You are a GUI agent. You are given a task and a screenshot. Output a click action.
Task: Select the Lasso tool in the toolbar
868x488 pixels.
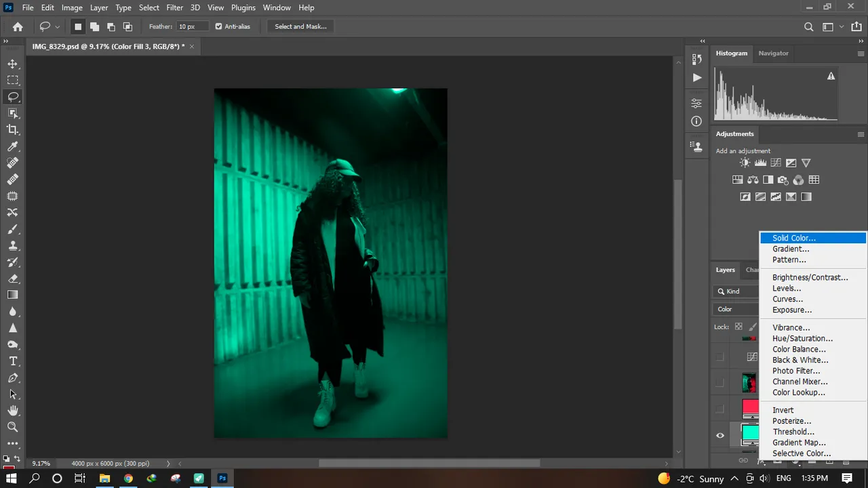tap(13, 97)
